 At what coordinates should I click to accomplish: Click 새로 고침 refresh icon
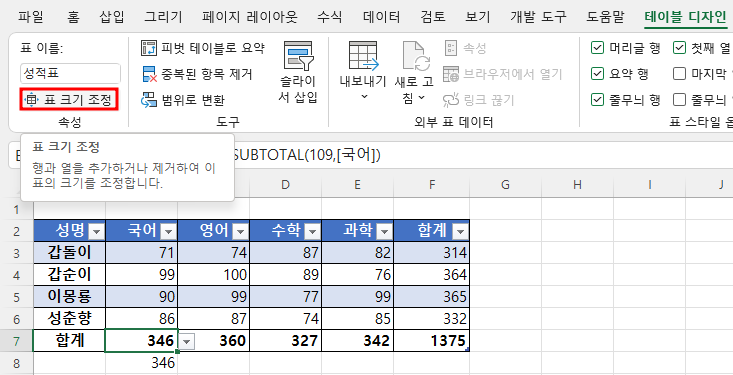(415, 57)
